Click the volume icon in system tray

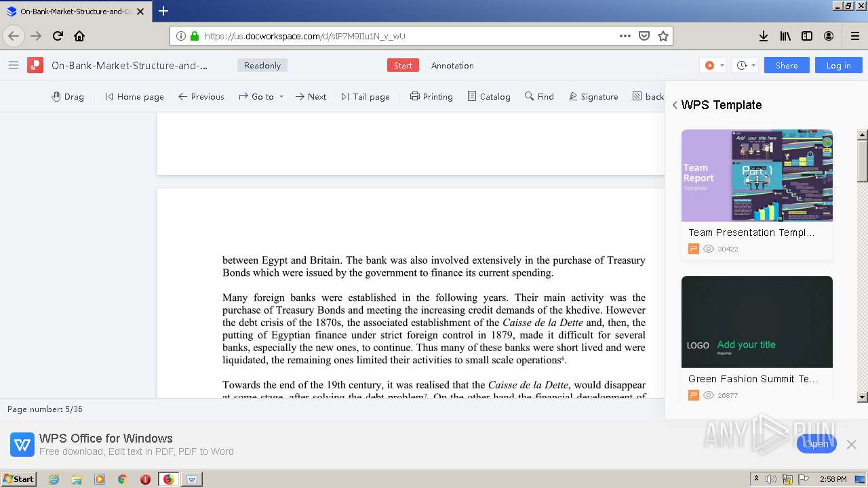[x=771, y=479]
